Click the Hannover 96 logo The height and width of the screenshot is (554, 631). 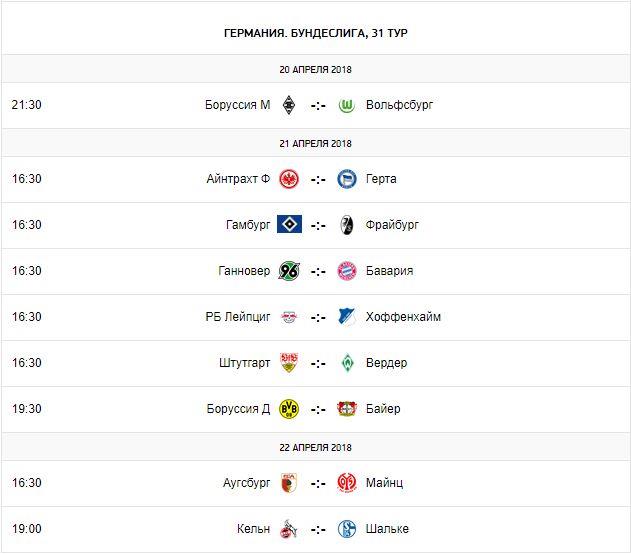coord(289,271)
